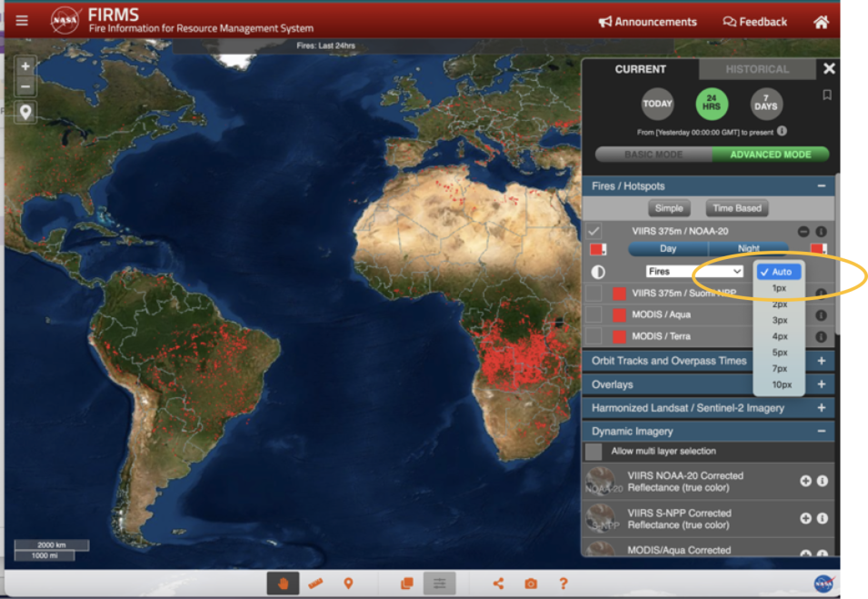Select the 7 DAYS time range

point(766,104)
